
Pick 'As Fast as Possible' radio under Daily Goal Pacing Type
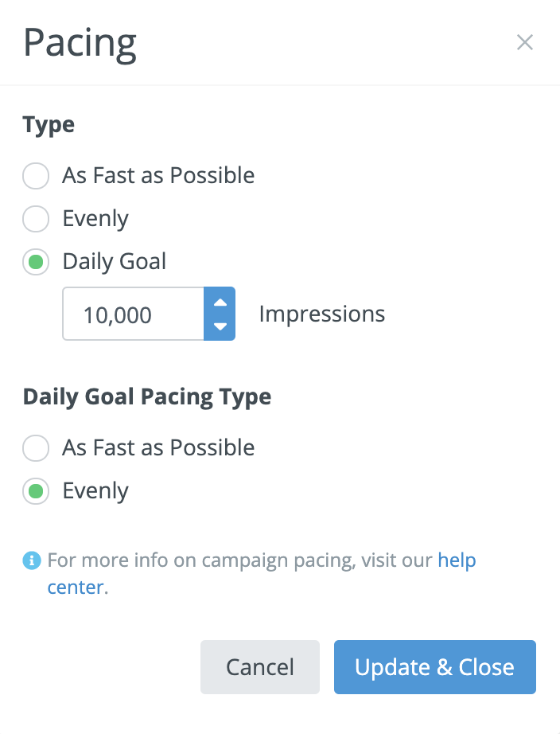[36, 448]
